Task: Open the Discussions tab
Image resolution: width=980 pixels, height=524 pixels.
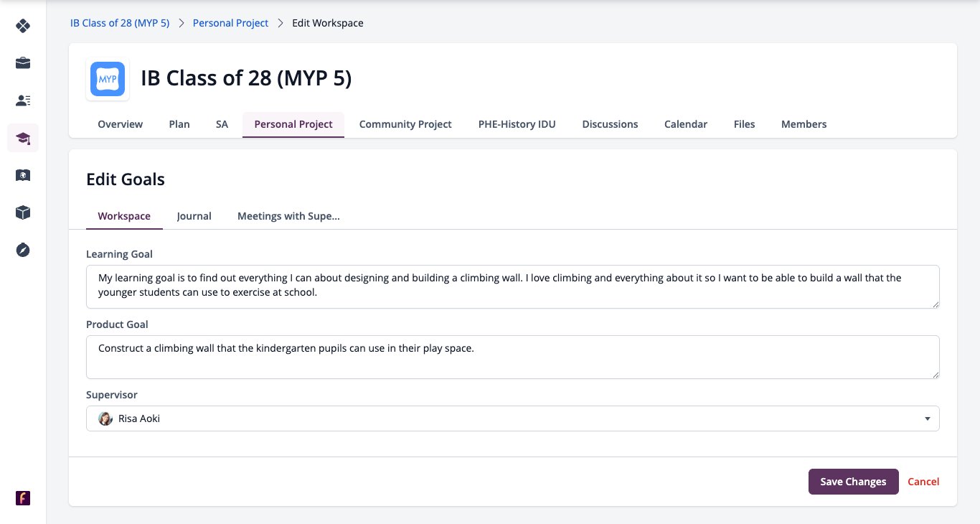Action: (x=610, y=124)
